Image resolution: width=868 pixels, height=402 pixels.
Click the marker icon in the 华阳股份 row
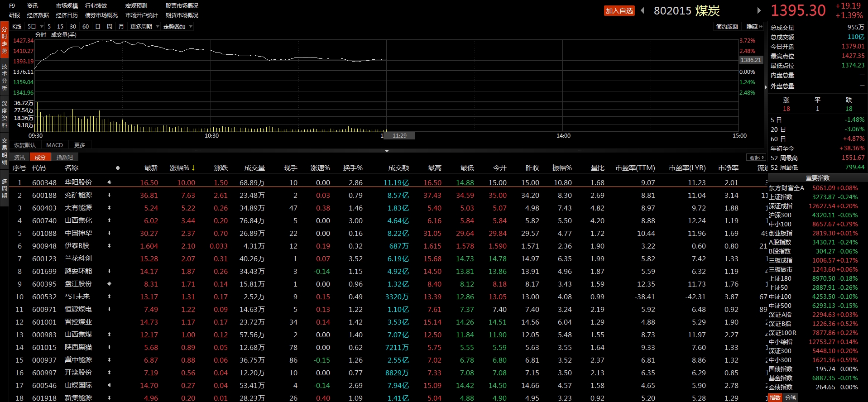[109, 182]
